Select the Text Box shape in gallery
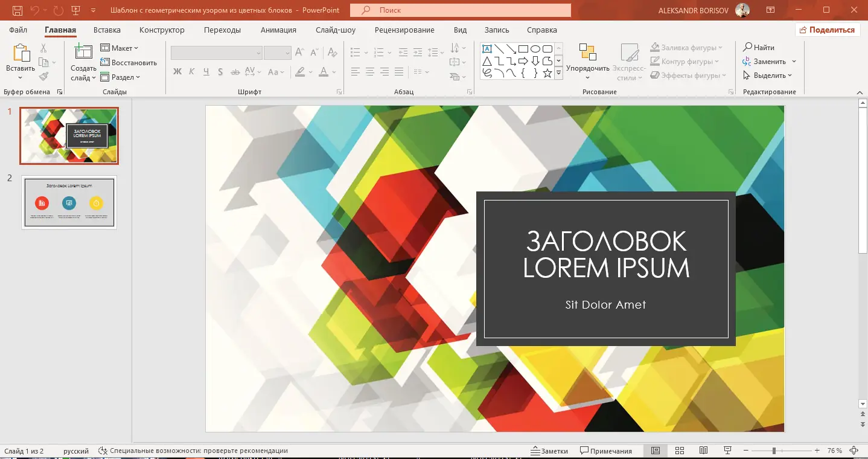 coord(487,49)
